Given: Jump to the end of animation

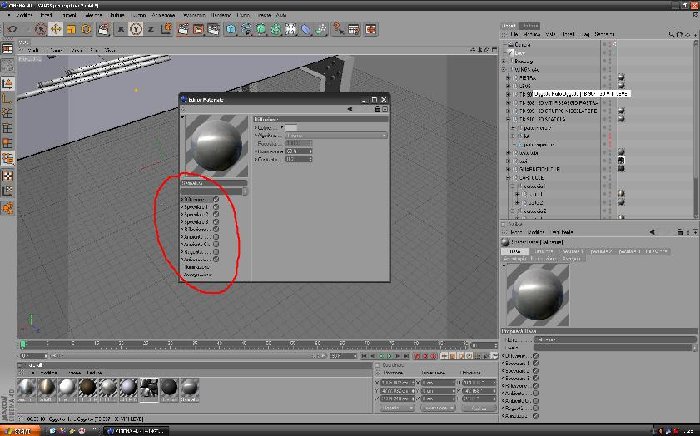Looking at the screenshot, I should [x=406, y=356].
